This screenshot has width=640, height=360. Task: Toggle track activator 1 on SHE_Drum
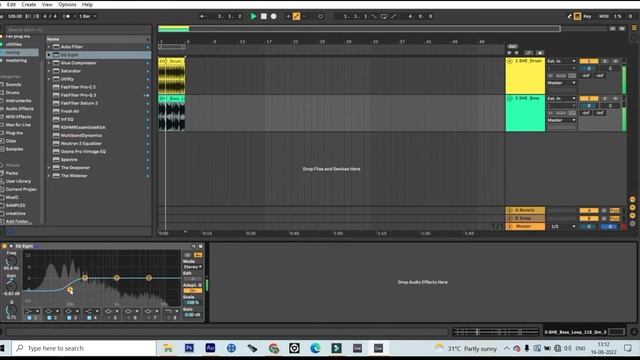pyautogui.click(x=589, y=61)
